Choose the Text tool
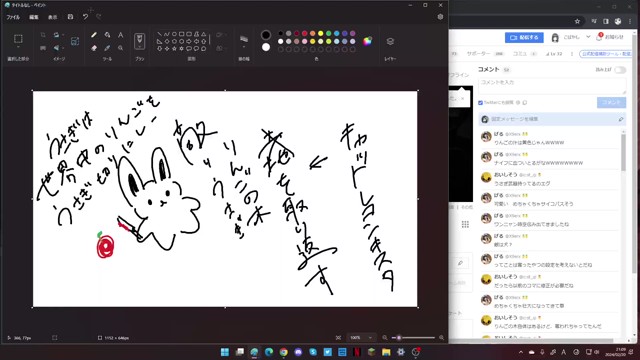640x360 pixels. point(120,35)
